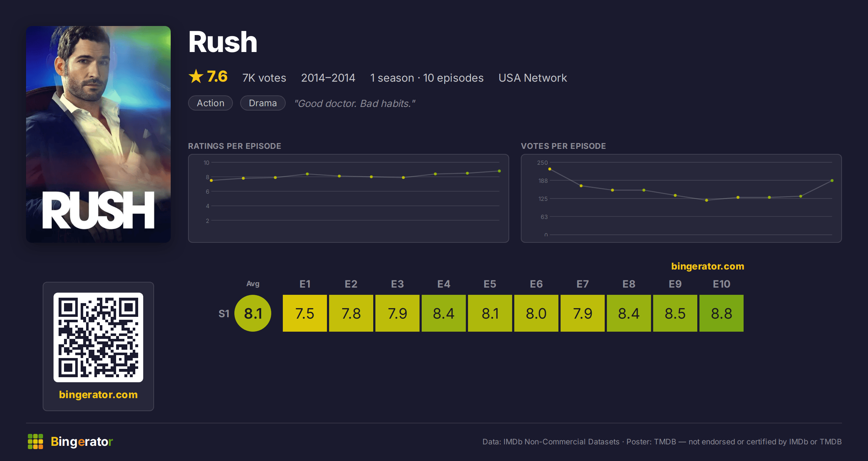This screenshot has height=461, width=868.
Task: Click the E10 rating tile 8.8
Action: (722, 313)
